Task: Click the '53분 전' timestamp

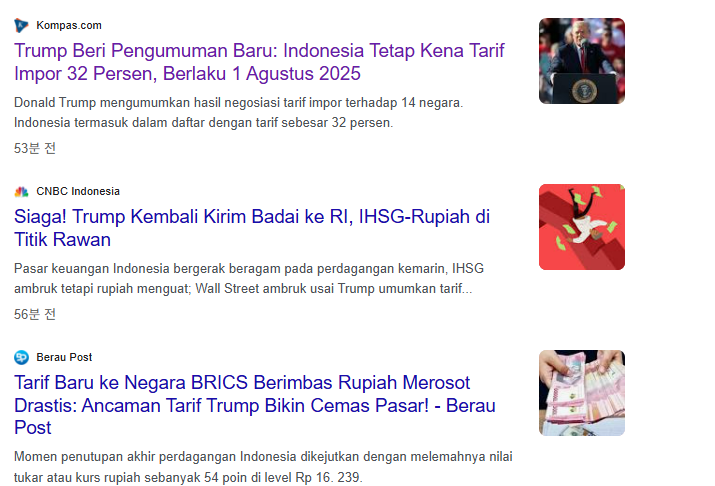Action: [x=35, y=149]
